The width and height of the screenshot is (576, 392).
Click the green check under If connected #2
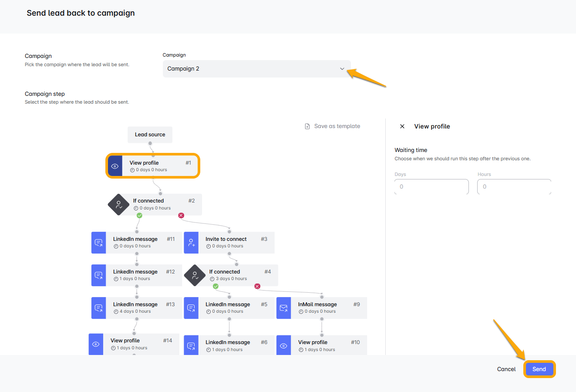pyautogui.click(x=139, y=215)
